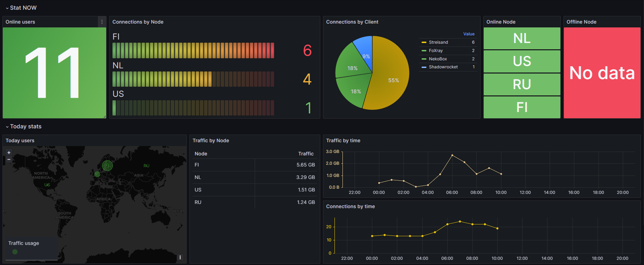Viewport: 644px width, 265px height.
Task: Click the US tile in Online Node panel
Action: click(522, 61)
